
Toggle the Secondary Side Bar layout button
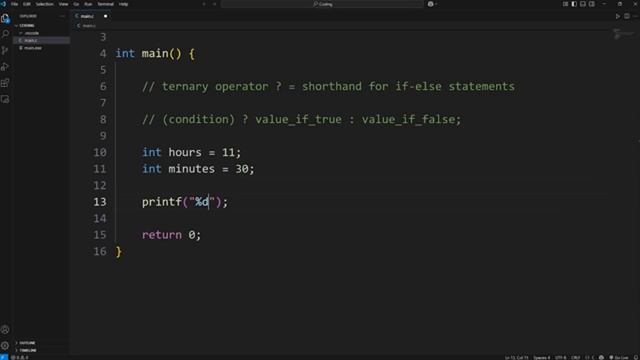[592, 4]
